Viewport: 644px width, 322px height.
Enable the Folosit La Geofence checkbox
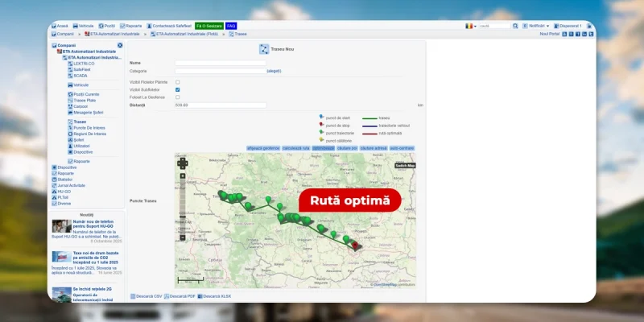[177, 97]
